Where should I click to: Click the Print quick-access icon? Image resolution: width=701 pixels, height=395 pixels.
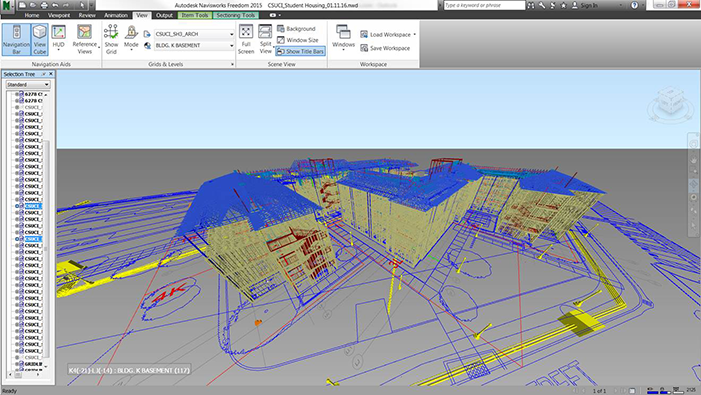point(44,5)
